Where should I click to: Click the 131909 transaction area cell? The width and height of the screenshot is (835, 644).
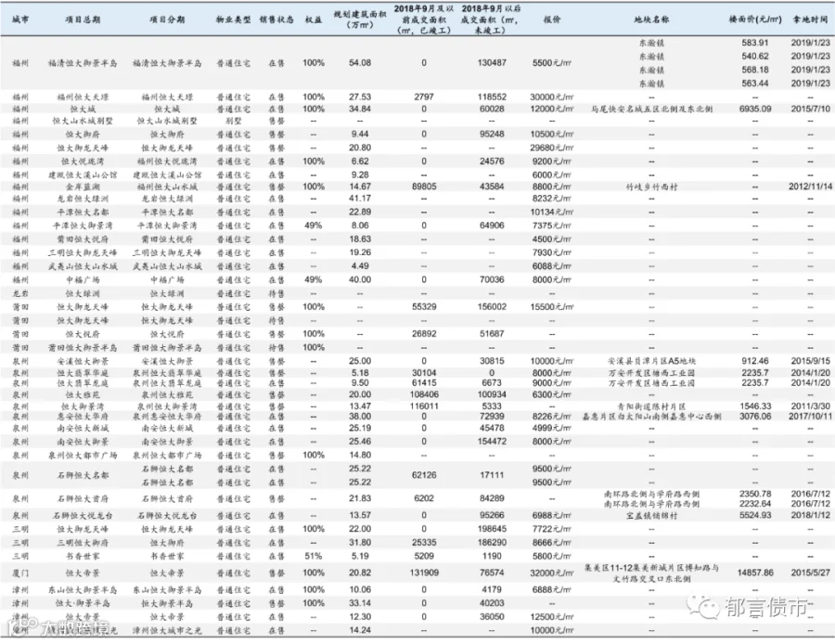point(424,573)
